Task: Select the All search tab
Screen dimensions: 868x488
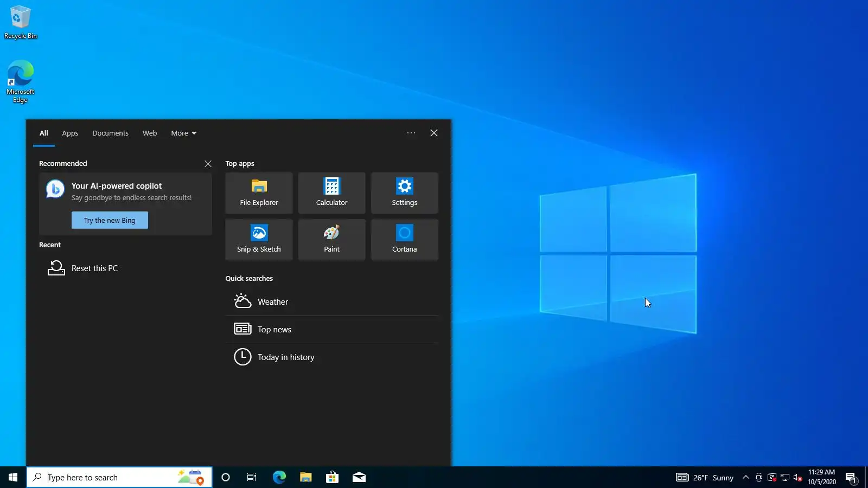Action: 44,133
